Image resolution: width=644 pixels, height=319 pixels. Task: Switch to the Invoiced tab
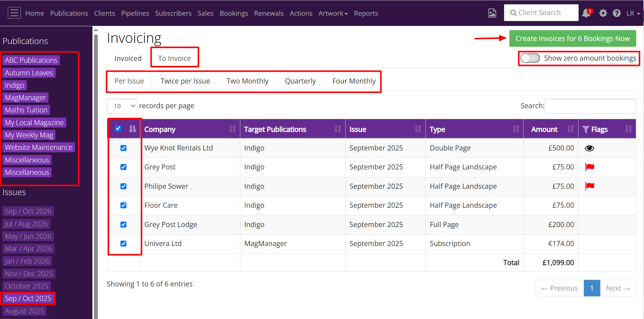point(128,58)
